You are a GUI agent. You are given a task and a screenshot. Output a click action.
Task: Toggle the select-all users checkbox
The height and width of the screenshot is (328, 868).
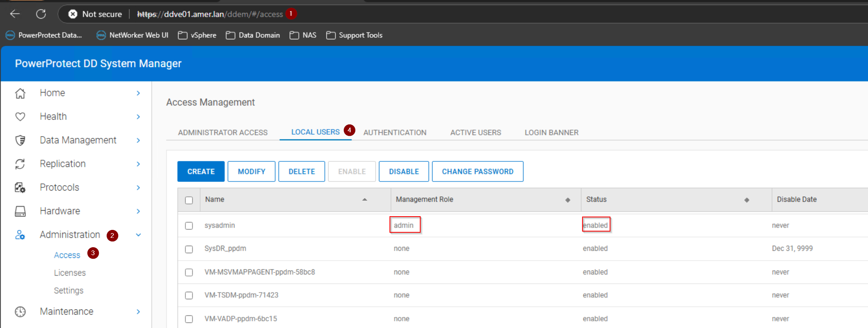click(189, 200)
